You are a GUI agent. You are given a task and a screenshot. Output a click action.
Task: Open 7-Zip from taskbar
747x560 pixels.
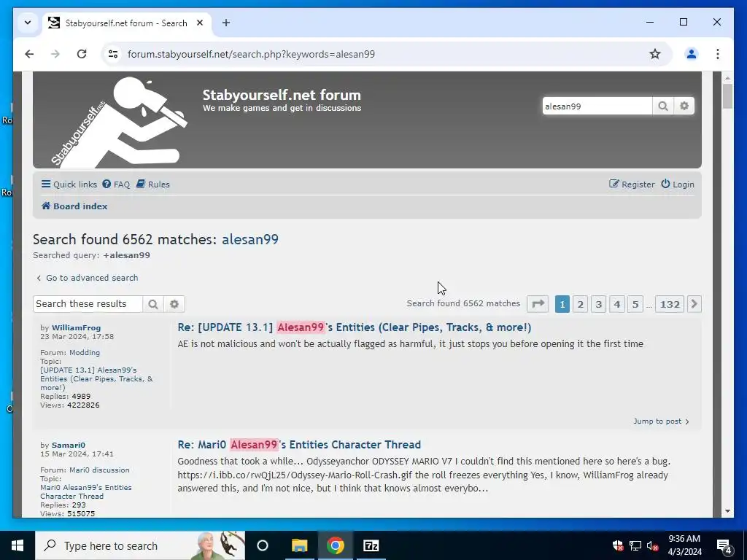(371, 545)
